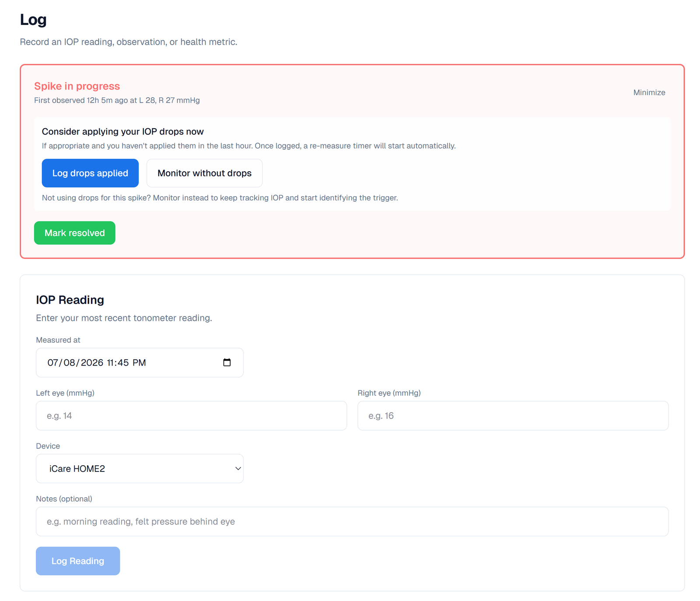This screenshot has width=700, height=601.
Task: Click the Device field label
Action: (x=48, y=446)
